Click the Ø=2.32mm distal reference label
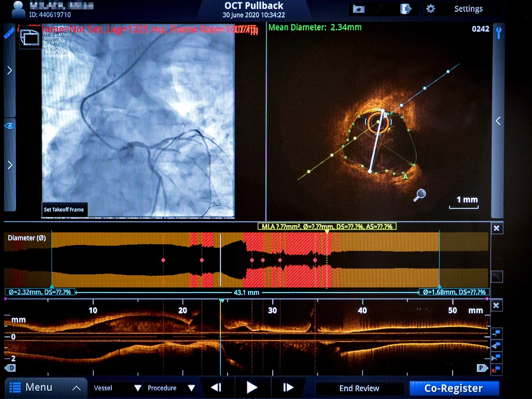The width and height of the screenshot is (532, 399). 40,292
